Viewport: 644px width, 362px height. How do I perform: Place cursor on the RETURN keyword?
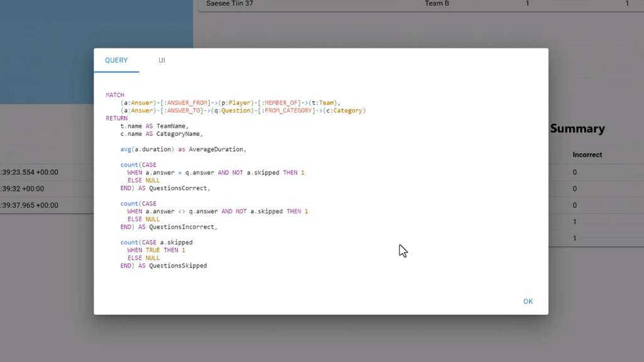(x=117, y=118)
